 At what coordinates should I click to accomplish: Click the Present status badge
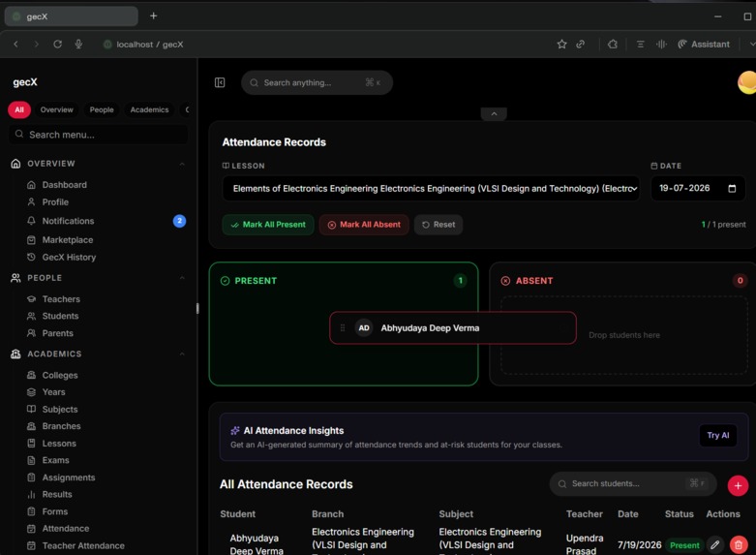point(684,545)
